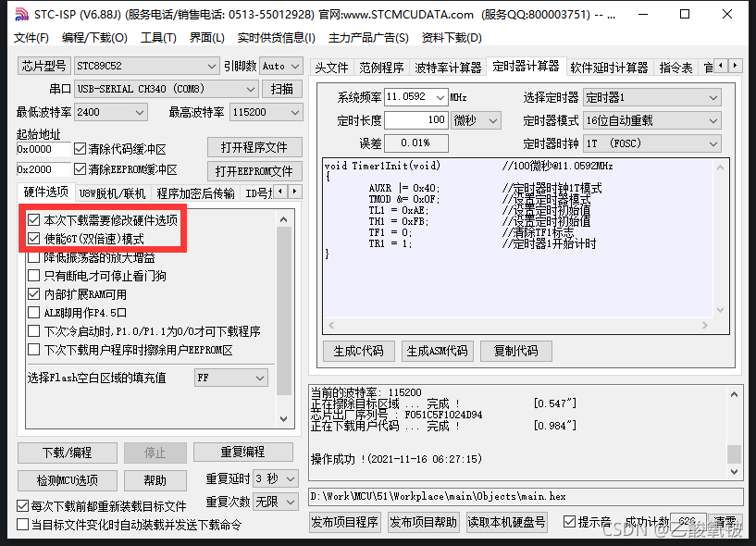The height and width of the screenshot is (546, 756).
Task: Click 扫描 serial port button
Action: (281, 89)
